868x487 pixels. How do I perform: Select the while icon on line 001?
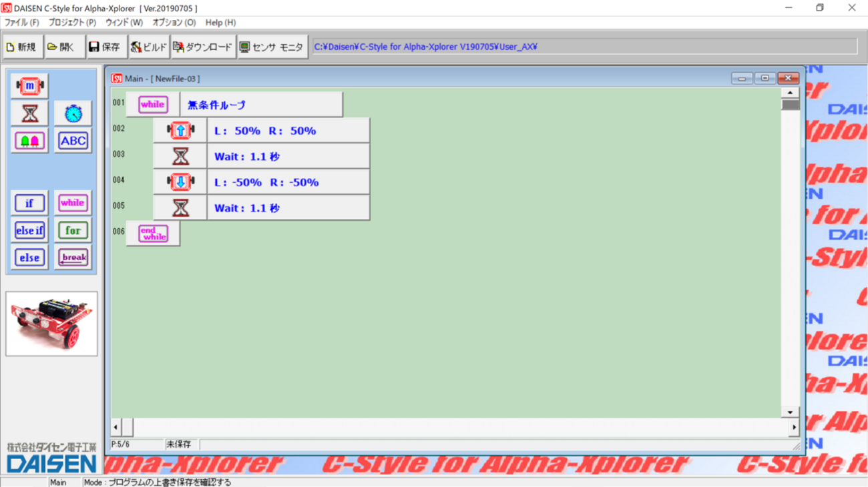(153, 104)
